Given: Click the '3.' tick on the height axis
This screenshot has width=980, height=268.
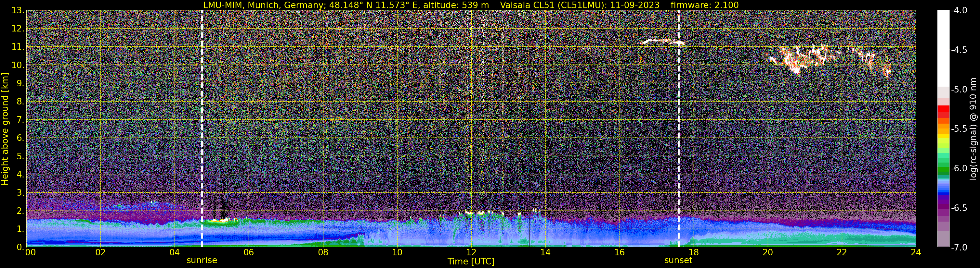Looking at the screenshot, I should (20, 193).
